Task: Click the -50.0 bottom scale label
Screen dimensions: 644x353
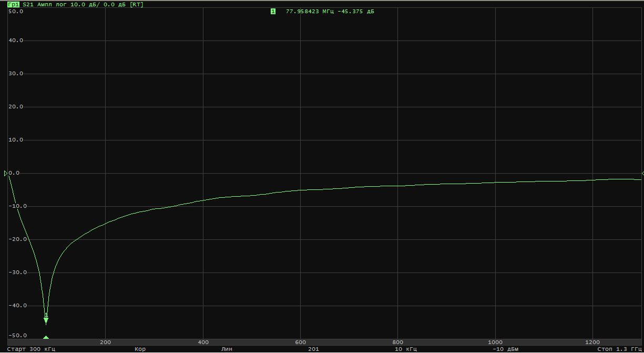Action: click(17, 335)
